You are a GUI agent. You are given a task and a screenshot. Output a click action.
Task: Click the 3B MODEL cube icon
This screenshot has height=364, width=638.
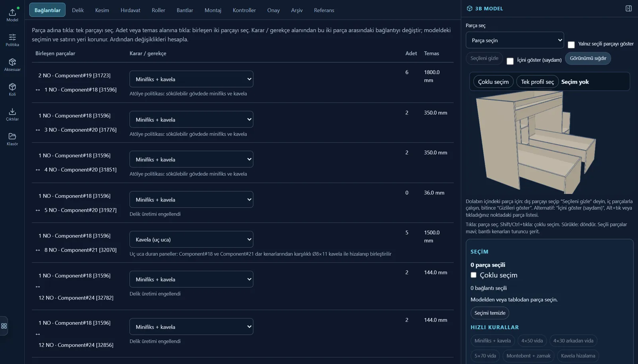[469, 8]
